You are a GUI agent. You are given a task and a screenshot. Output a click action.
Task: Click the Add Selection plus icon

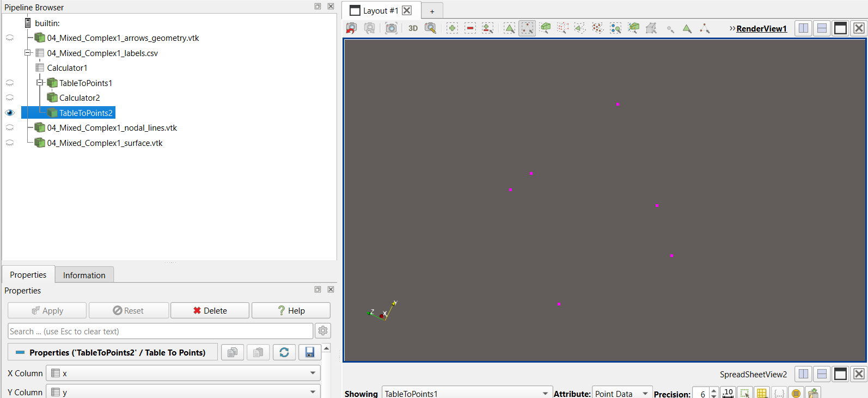click(x=452, y=28)
